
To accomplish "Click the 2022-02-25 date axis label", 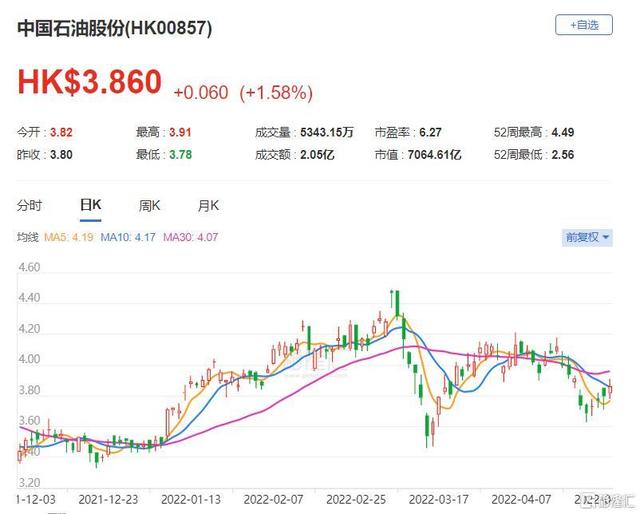I will tap(356, 500).
